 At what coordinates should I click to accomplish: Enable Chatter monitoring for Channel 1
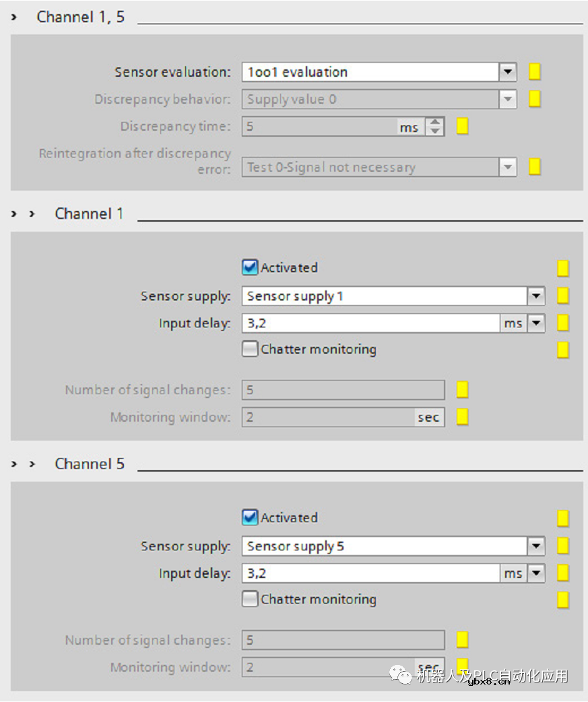pyautogui.click(x=250, y=349)
